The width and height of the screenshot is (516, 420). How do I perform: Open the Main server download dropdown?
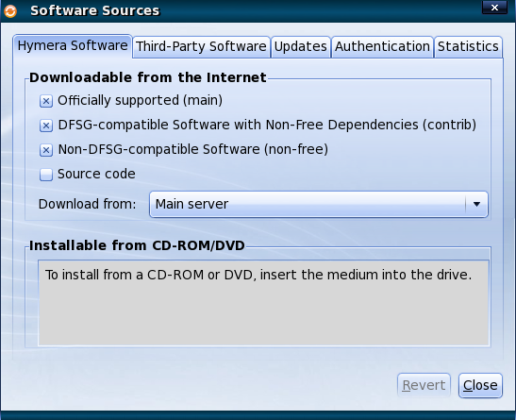pos(319,205)
